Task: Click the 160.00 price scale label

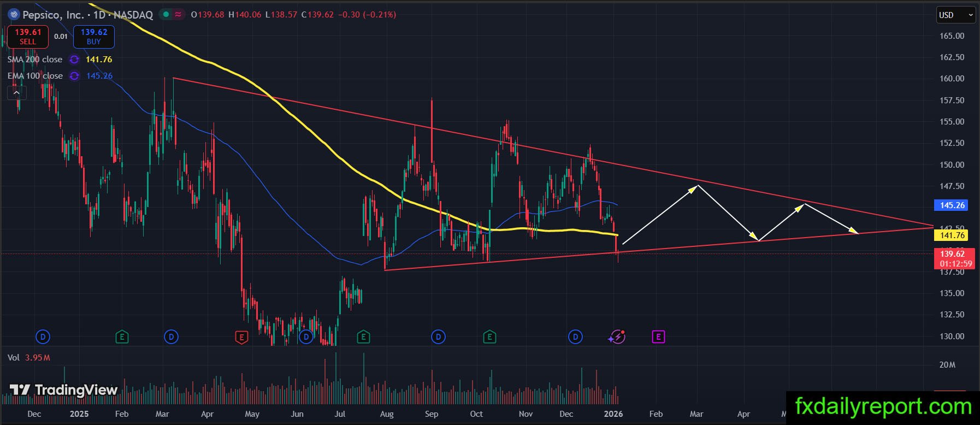Action: click(952, 79)
